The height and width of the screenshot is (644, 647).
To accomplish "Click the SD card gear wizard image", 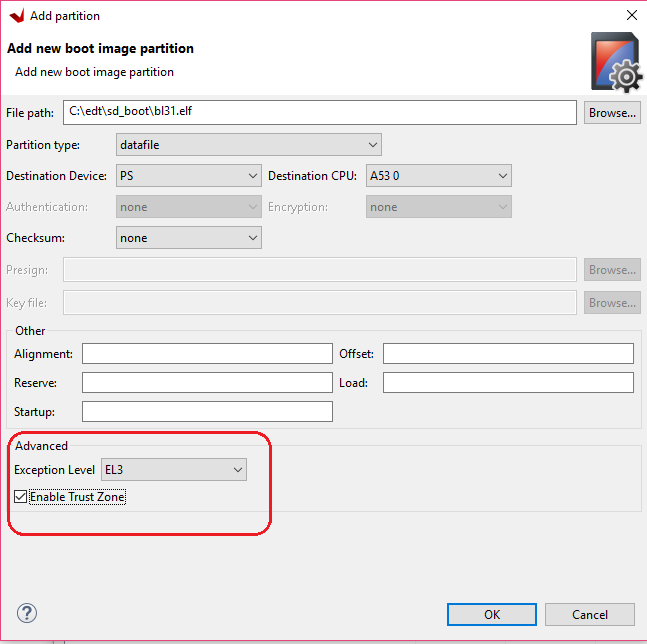I will [616, 62].
